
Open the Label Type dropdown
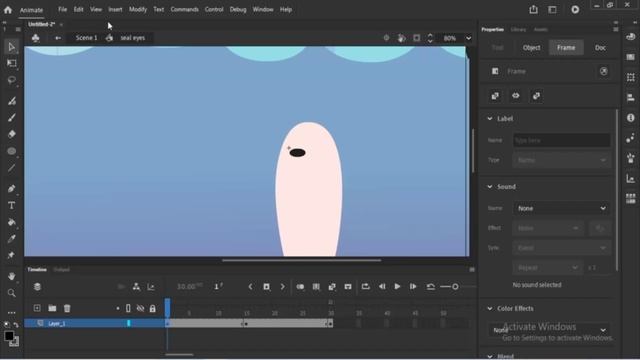562,160
